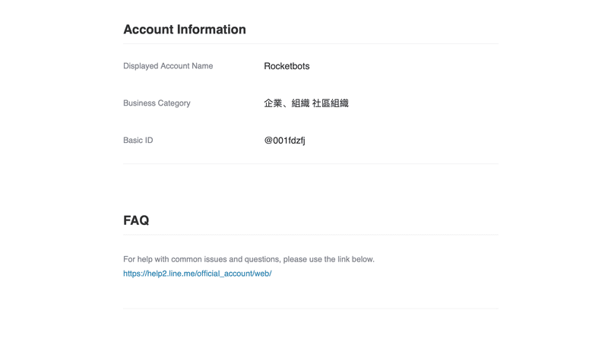Click the Account Information heading
The height and width of the screenshot is (364, 608).
184,30
